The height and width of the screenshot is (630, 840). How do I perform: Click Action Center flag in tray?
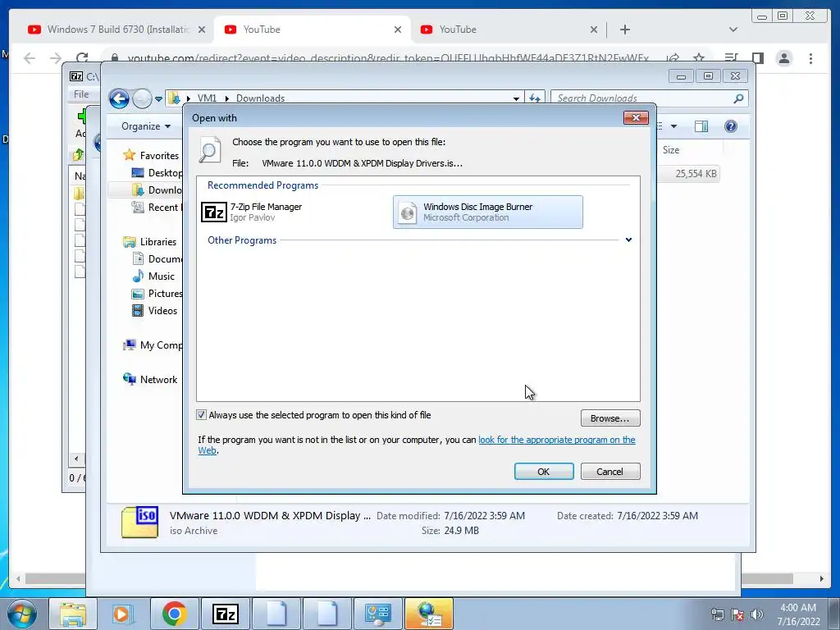(737, 614)
